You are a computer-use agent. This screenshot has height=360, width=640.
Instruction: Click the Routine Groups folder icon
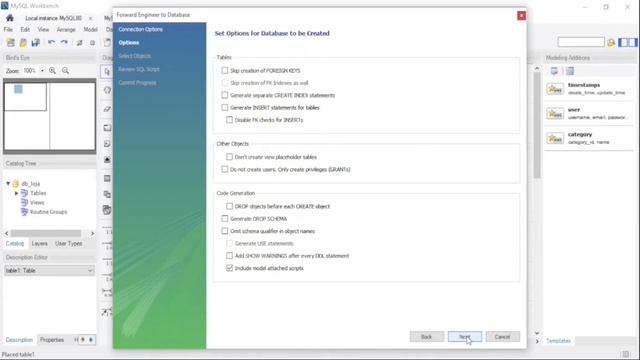tap(24, 212)
